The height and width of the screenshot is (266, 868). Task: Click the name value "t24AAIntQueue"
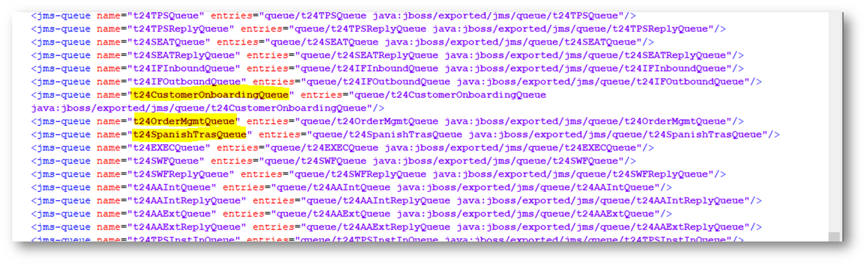[172, 187]
